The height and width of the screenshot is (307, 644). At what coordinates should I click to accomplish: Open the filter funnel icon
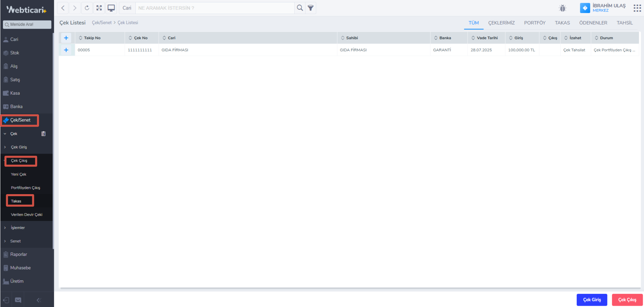click(x=311, y=8)
